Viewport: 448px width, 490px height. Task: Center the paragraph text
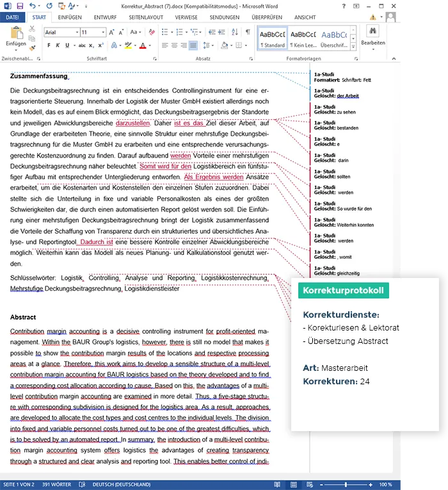pos(174,45)
